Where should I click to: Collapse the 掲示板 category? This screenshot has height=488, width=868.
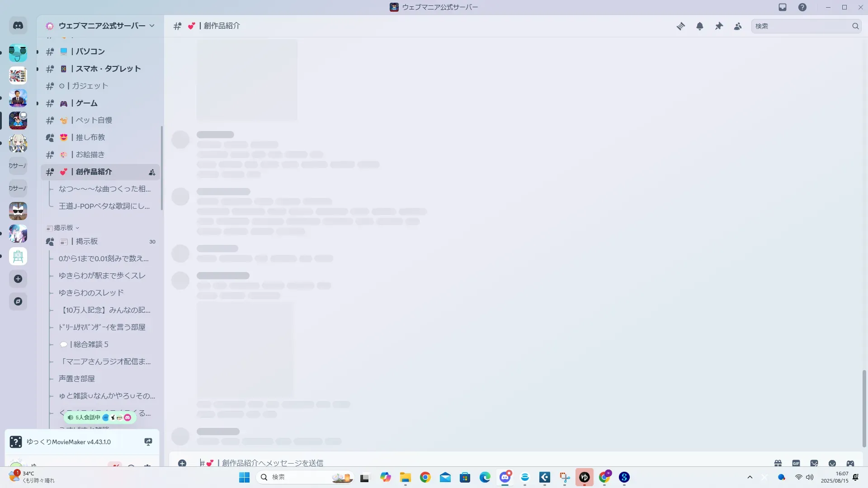(x=63, y=228)
